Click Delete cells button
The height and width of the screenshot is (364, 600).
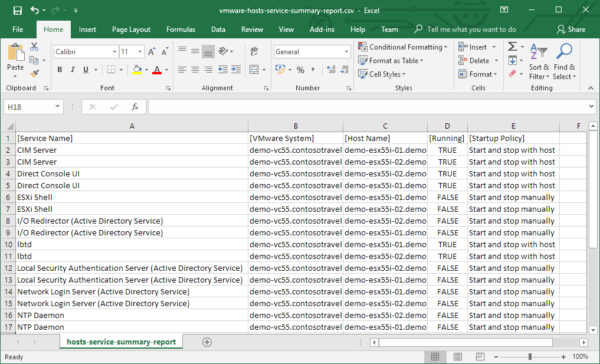[474, 61]
